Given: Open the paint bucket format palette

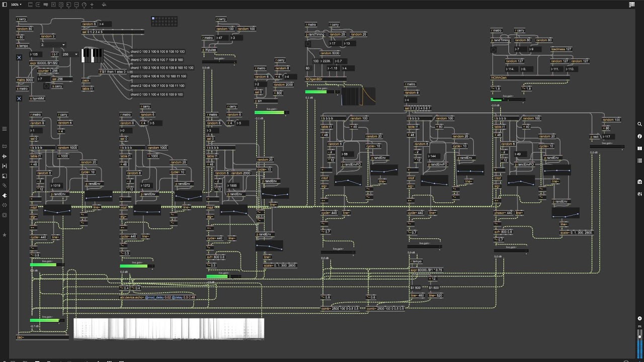Looking at the screenshot, I should pos(104,5).
